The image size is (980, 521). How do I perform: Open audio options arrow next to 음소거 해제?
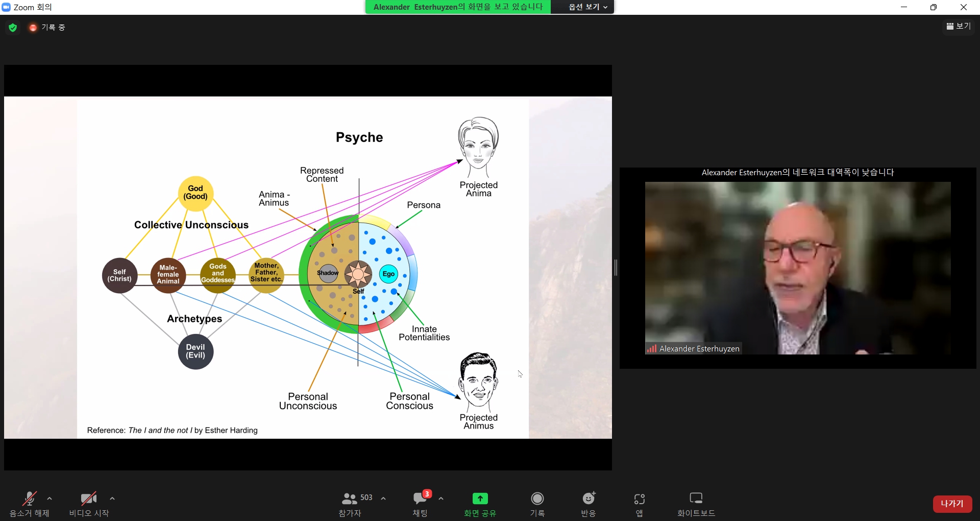coord(50,499)
